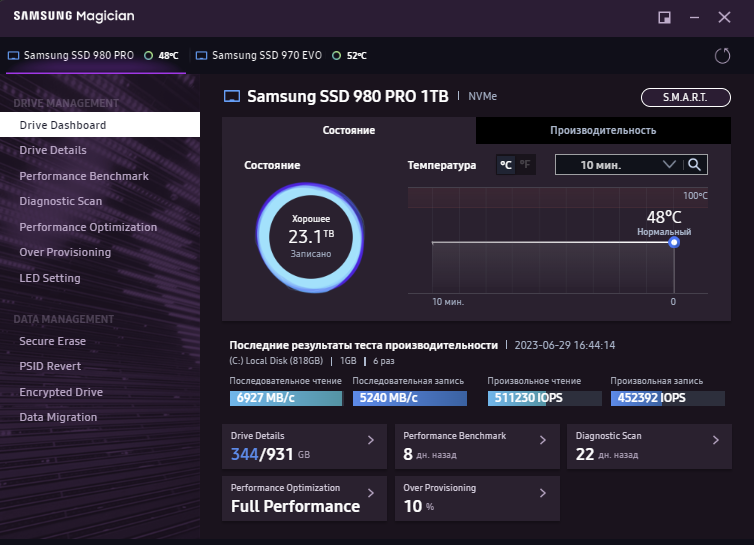The image size is (754, 545).
Task: Toggle the compact window mode icon
Action: [x=664, y=18]
